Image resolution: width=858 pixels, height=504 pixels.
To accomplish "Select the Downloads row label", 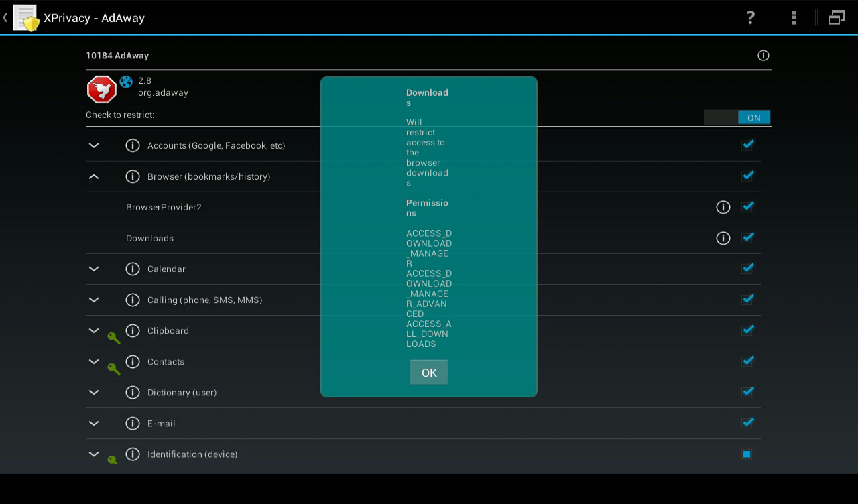I will 149,238.
